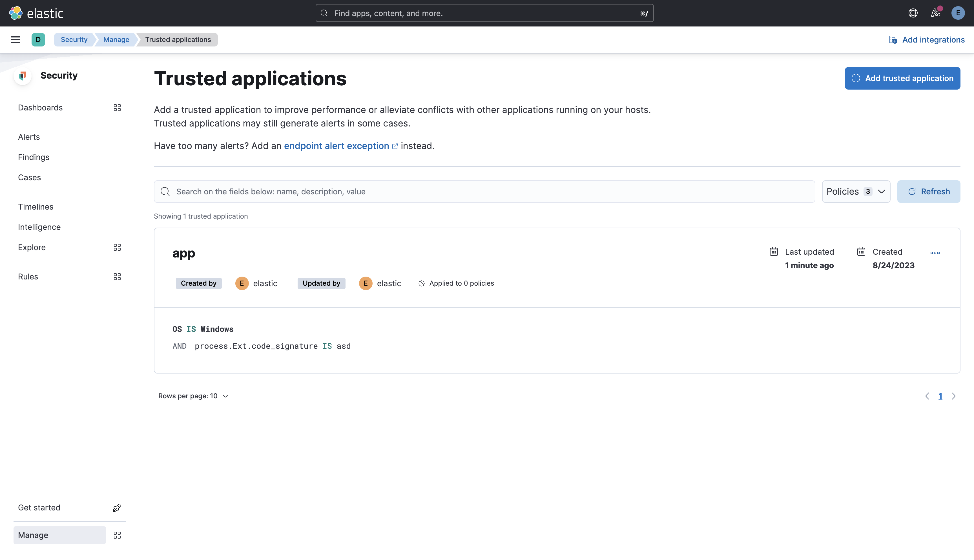Focus the global Find apps search field
Image resolution: width=974 pixels, height=560 pixels.
click(x=484, y=13)
